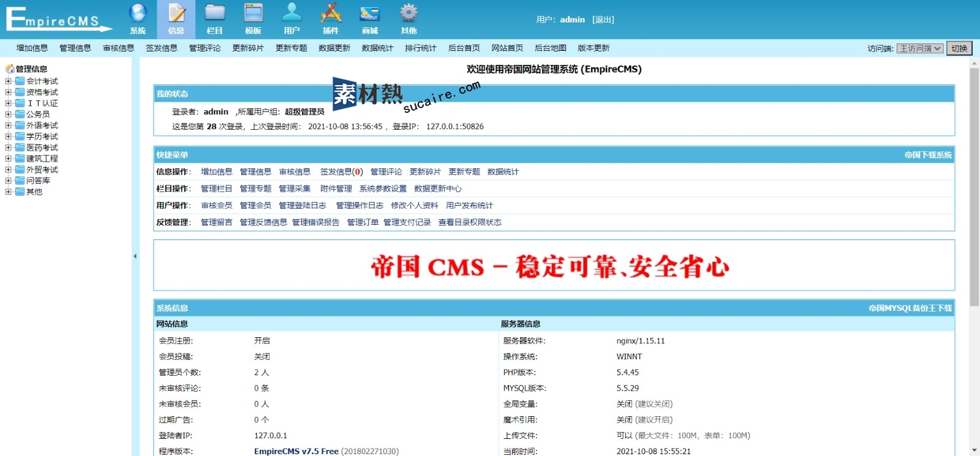Click the 帝国CMS red slogan banner
Image resolution: width=980 pixels, height=456 pixels.
549,267
